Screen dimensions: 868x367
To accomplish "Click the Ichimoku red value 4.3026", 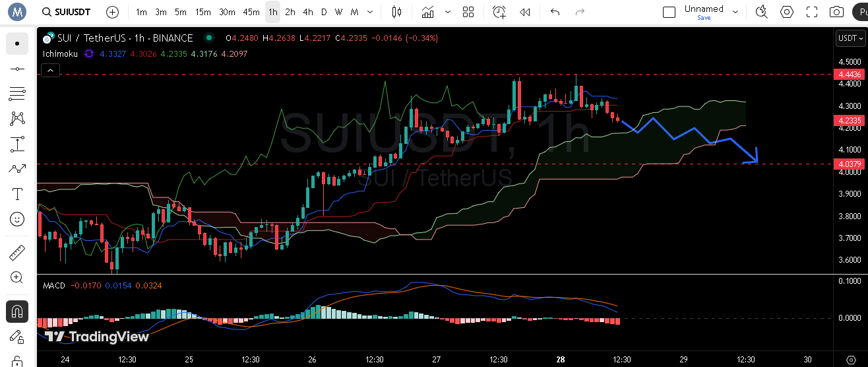I will 143,53.
